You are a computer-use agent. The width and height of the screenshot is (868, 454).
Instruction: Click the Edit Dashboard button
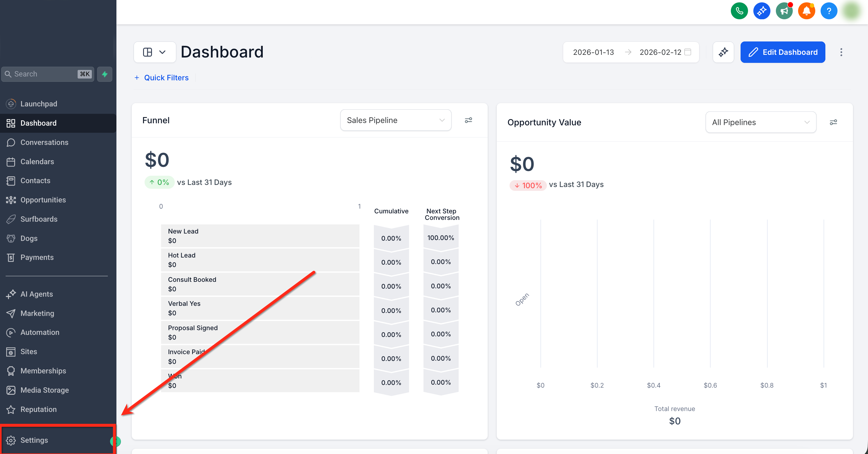pyautogui.click(x=782, y=52)
